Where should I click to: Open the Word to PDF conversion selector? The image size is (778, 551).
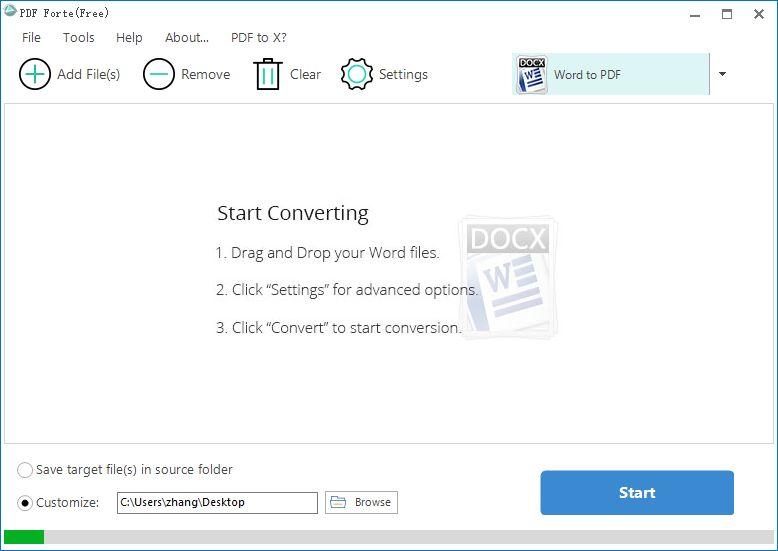pos(611,75)
